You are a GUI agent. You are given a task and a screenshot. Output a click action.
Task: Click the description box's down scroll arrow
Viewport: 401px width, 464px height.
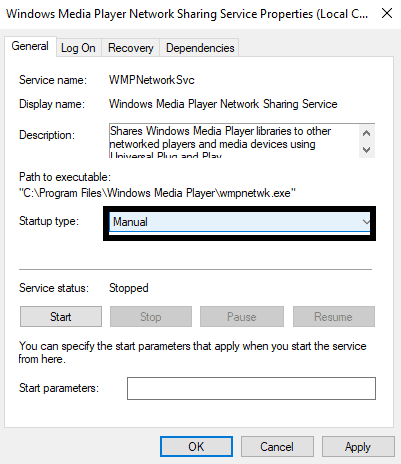coord(366,150)
